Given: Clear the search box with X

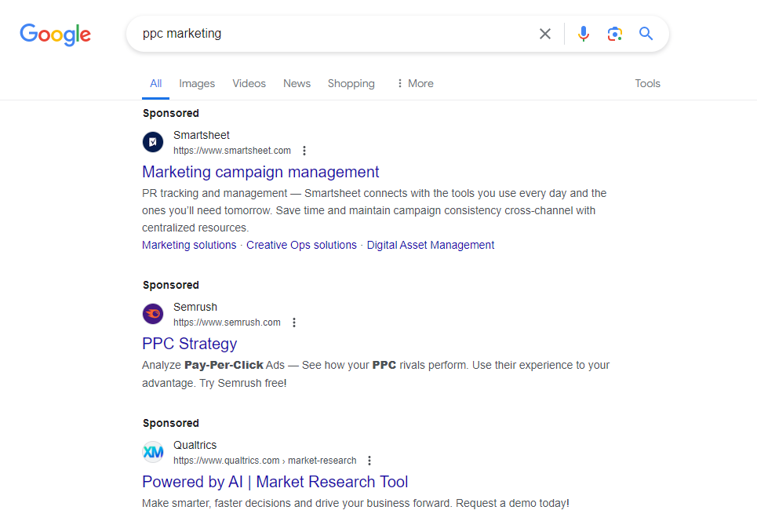Looking at the screenshot, I should [545, 34].
